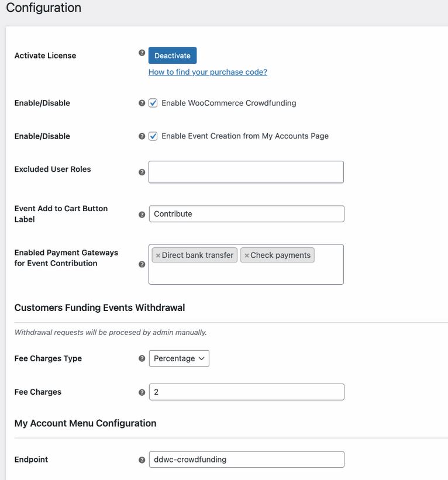The height and width of the screenshot is (480, 448).
Task: Open the Fee Charges Type Percentage dropdown
Action: (179, 358)
